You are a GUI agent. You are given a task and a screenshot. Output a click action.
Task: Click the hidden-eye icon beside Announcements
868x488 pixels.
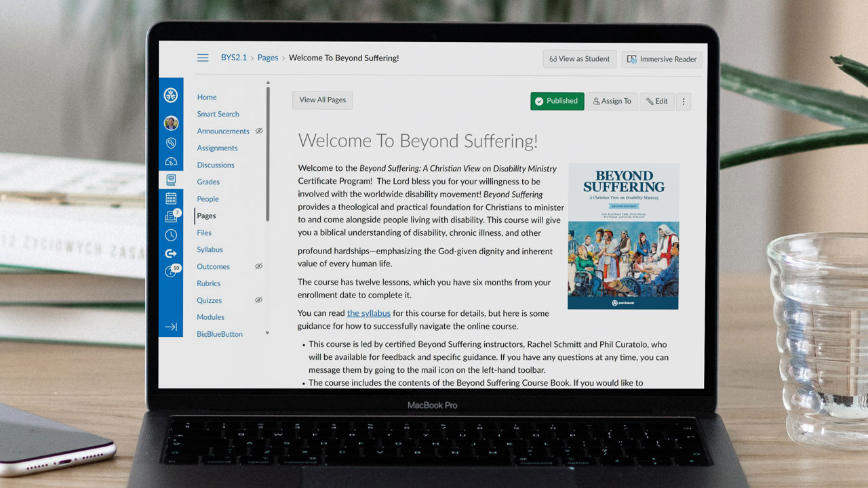click(x=259, y=131)
